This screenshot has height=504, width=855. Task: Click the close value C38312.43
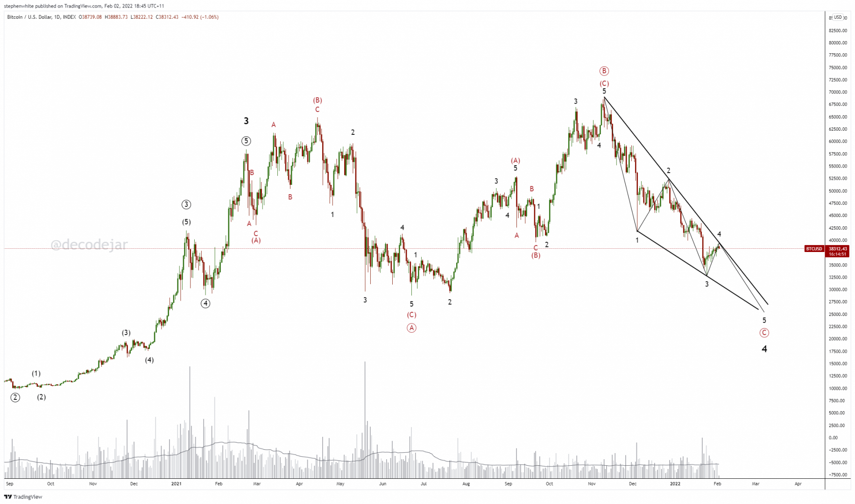167,17
